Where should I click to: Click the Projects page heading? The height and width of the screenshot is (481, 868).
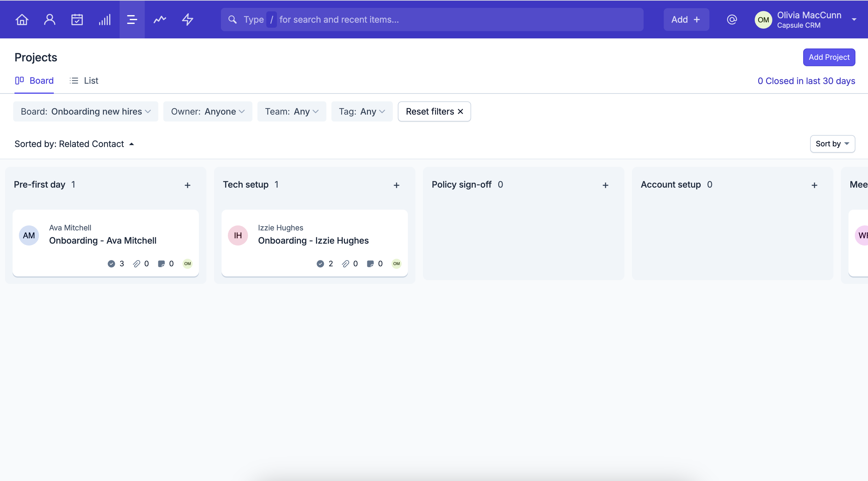36,57
